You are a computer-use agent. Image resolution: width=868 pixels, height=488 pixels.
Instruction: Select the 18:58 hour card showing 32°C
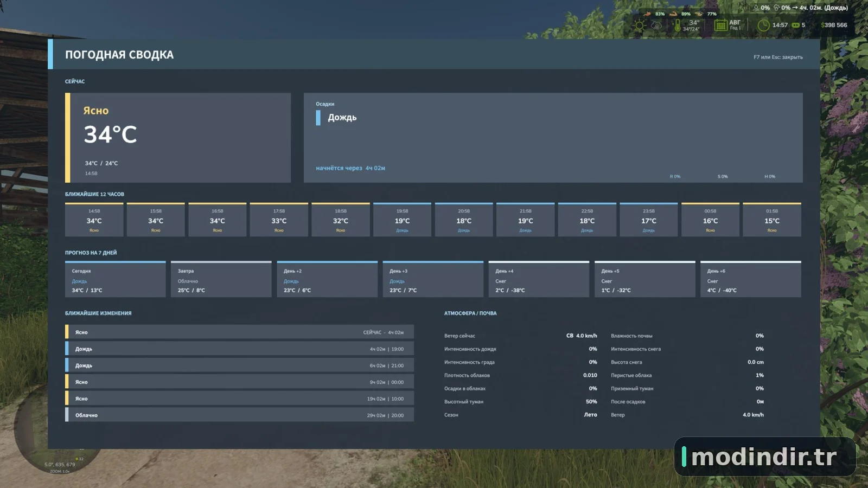(x=341, y=220)
